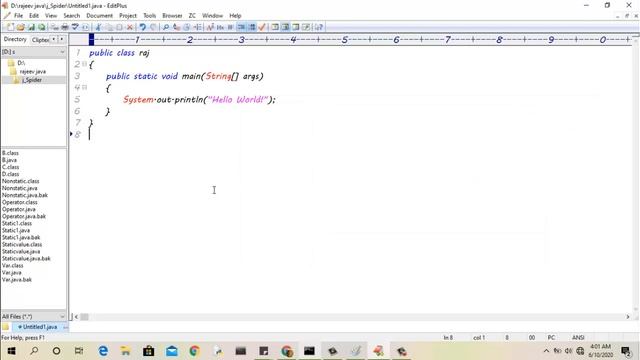
Task: Select Var.java.bak in the file list
Action: 17,280
